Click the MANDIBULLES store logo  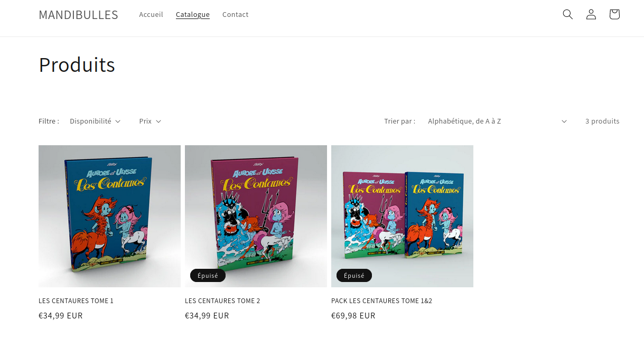78,15
